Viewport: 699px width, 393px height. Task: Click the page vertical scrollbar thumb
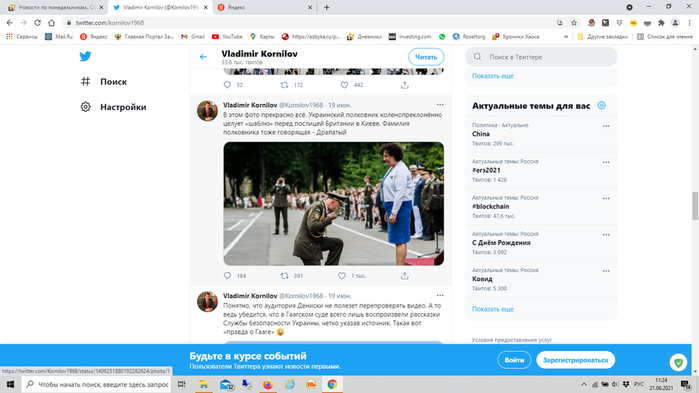click(695, 206)
